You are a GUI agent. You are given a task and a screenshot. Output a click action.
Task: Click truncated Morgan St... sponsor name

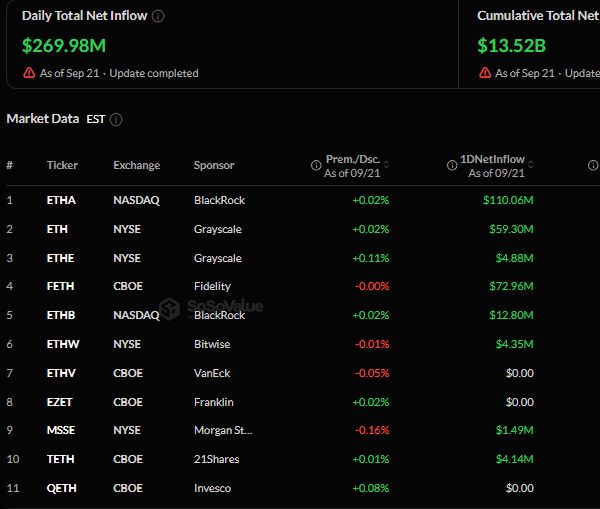point(223,430)
